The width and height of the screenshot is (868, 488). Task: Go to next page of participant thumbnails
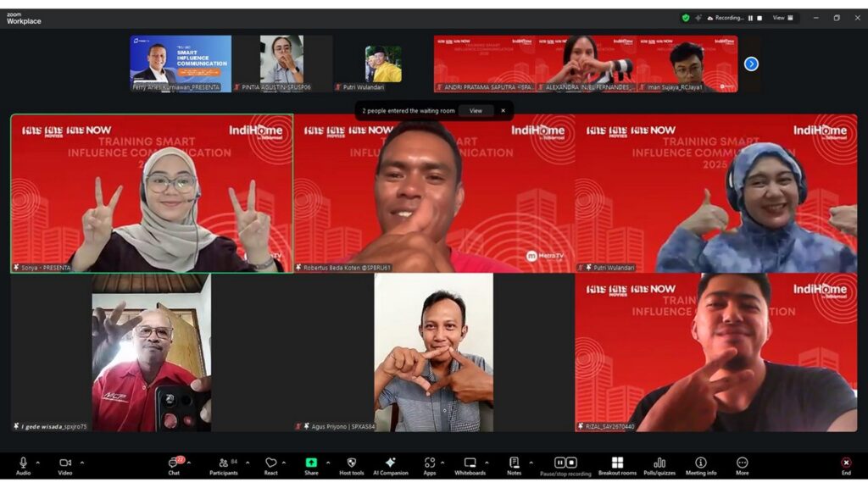751,64
